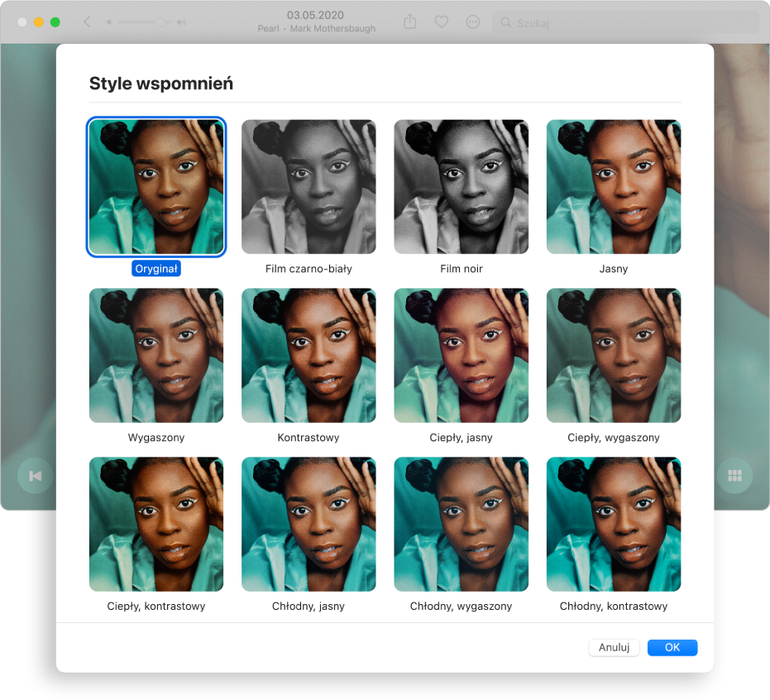Click the skip to previous icon
This screenshot has height=700, width=770.
click(x=35, y=476)
